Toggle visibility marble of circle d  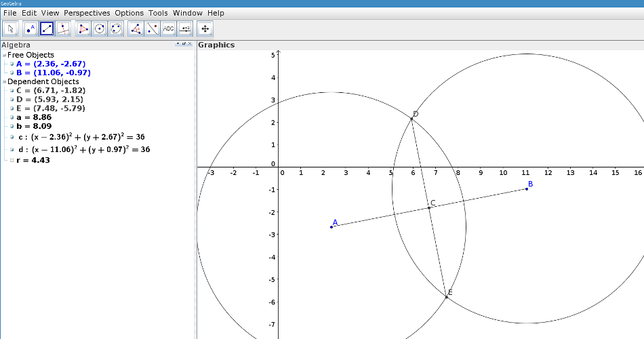pos(12,149)
